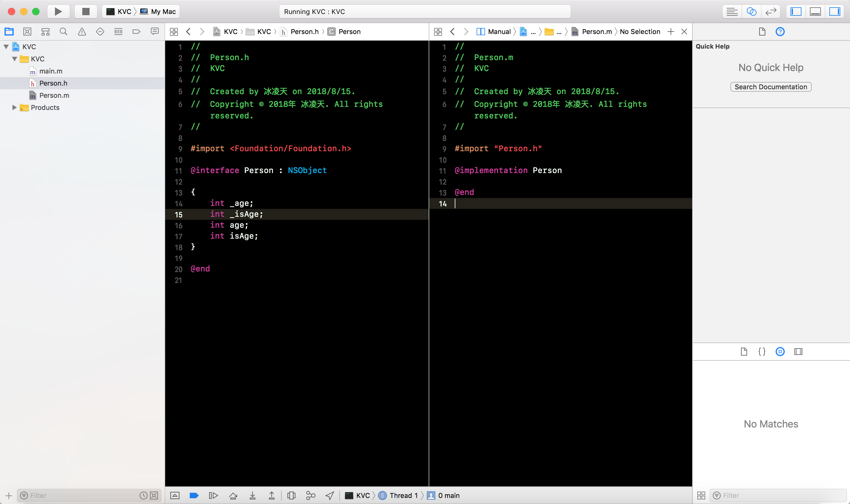The width and height of the screenshot is (850, 504).
Task: Show the Quick Help inspector icon
Action: coord(780,32)
